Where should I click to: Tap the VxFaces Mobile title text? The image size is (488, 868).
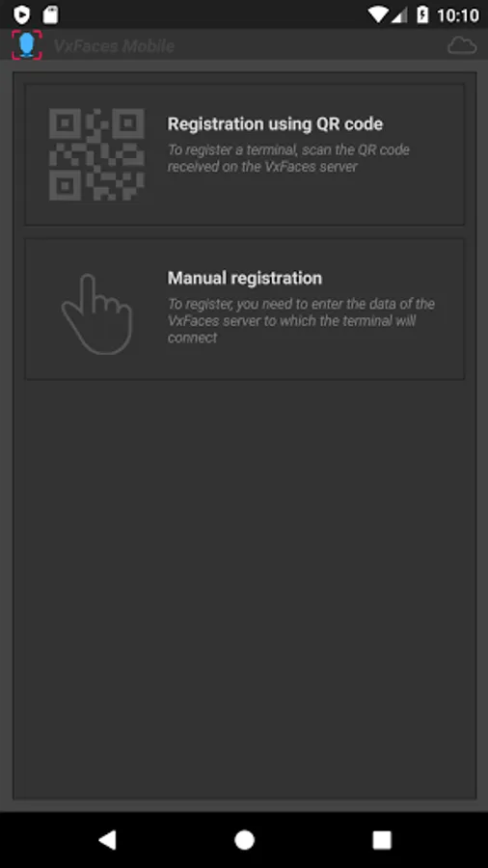pyautogui.click(x=114, y=45)
